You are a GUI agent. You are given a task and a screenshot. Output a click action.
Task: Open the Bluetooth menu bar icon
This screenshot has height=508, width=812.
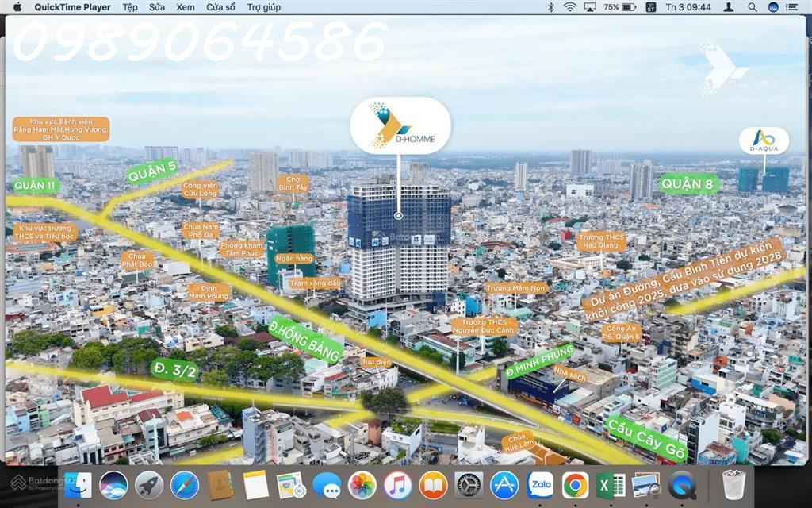pos(550,7)
